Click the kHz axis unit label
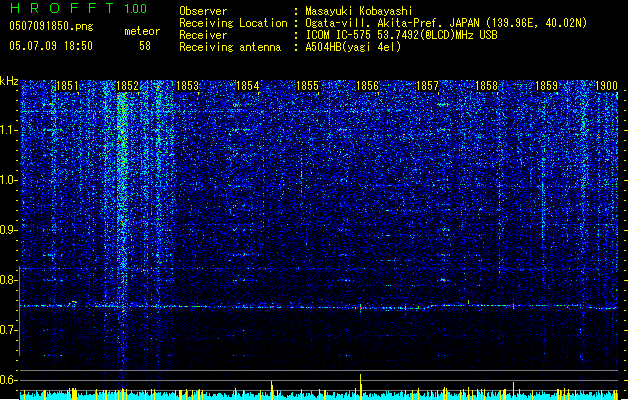The height and width of the screenshot is (400, 629). pos(9,81)
